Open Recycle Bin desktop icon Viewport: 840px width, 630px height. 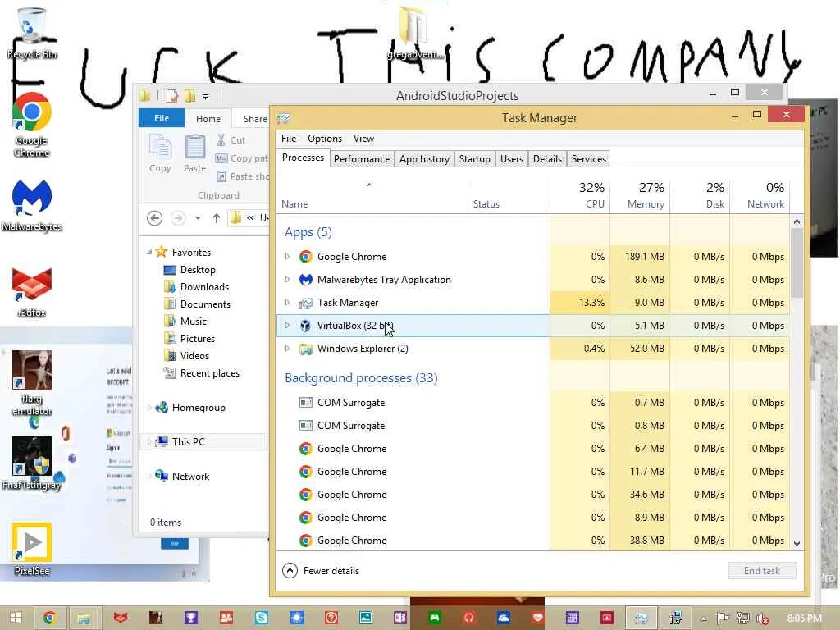pyautogui.click(x=31, y=32)
